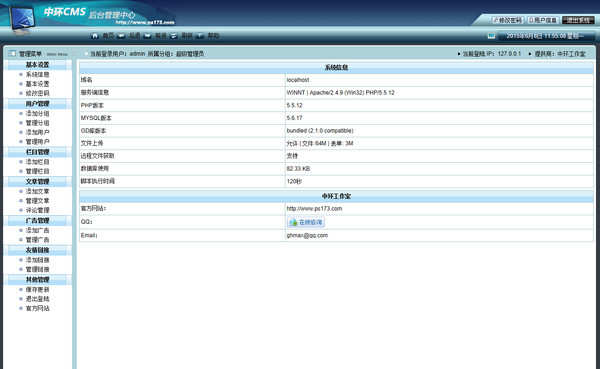The width and height of the screenshot is (600, 369).
Task: Collapse the 基本设置 section header
Action: (x=38, y=65)
